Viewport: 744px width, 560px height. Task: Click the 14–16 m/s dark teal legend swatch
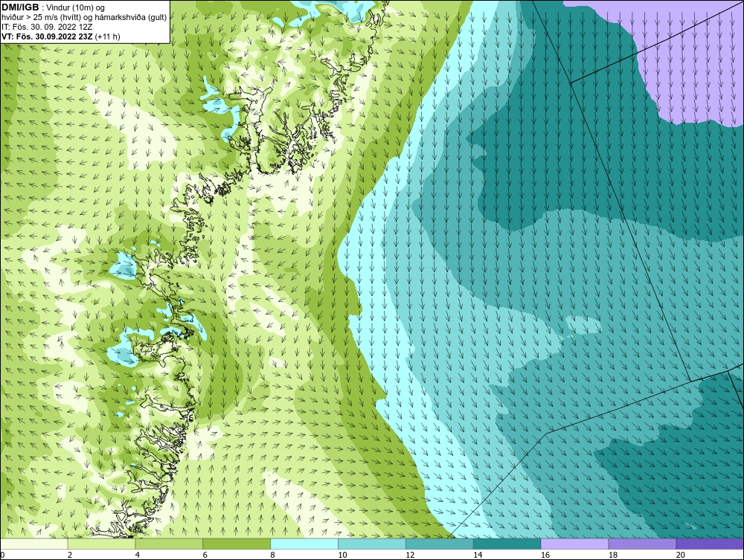(x=507, y=544)
